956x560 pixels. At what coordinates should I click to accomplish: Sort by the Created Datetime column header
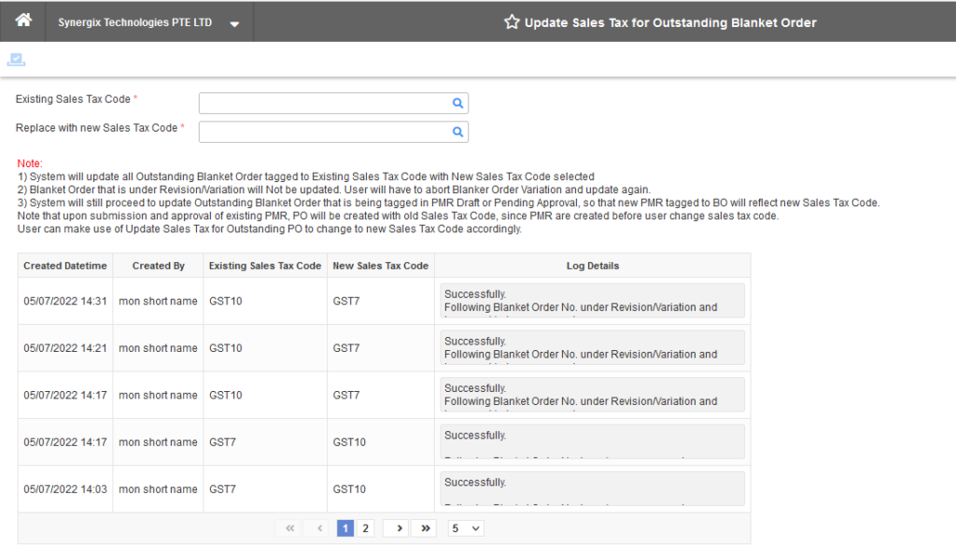[x=64, y=266]
